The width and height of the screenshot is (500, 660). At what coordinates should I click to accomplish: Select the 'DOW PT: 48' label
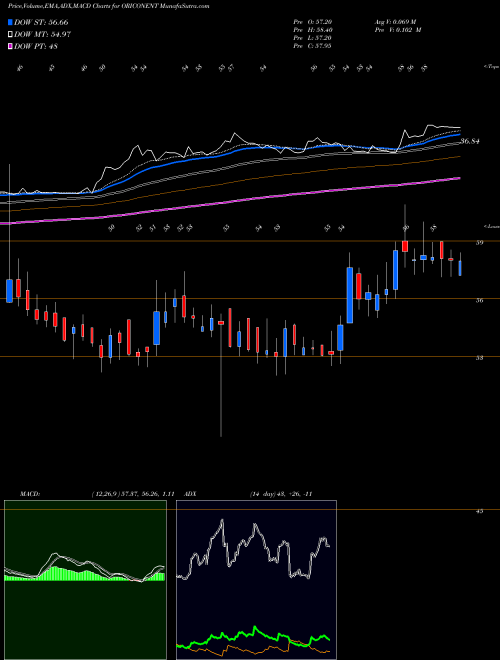point(36,46)
